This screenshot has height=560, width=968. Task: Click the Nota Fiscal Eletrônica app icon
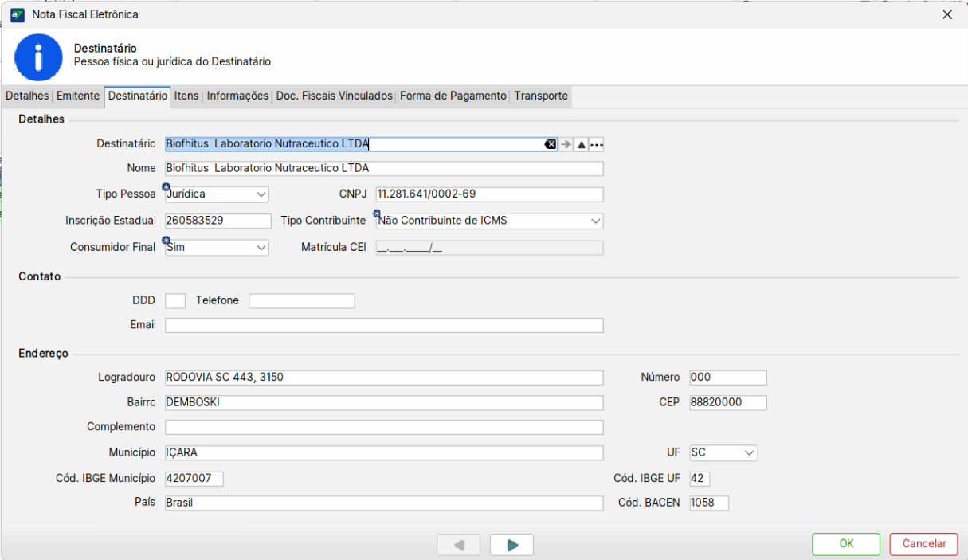tap(17, 14)
